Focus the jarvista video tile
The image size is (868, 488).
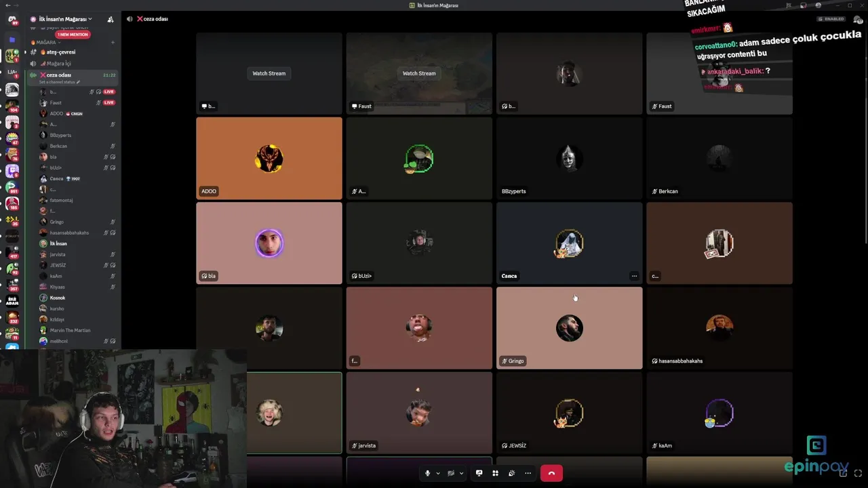pos(419,413)
